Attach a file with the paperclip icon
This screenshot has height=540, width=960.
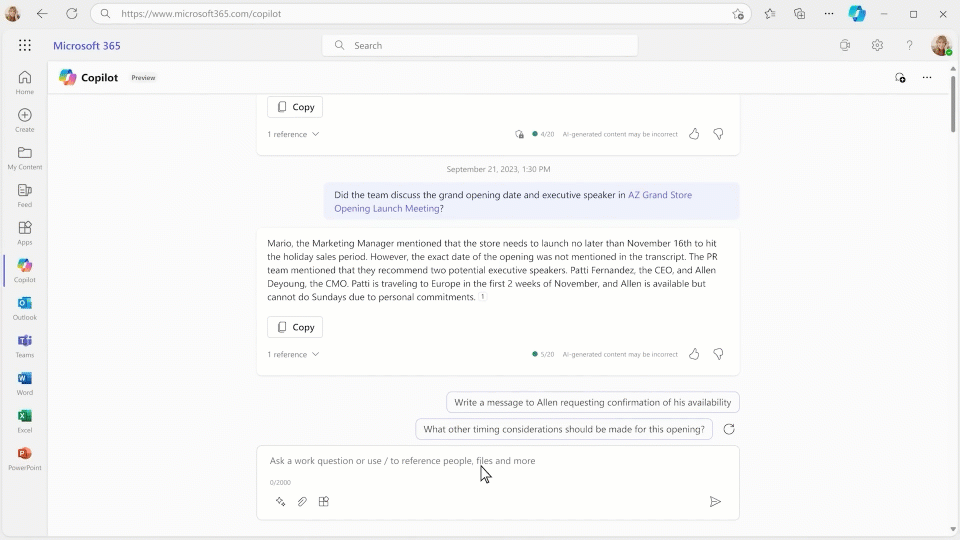tap(302, 501)
